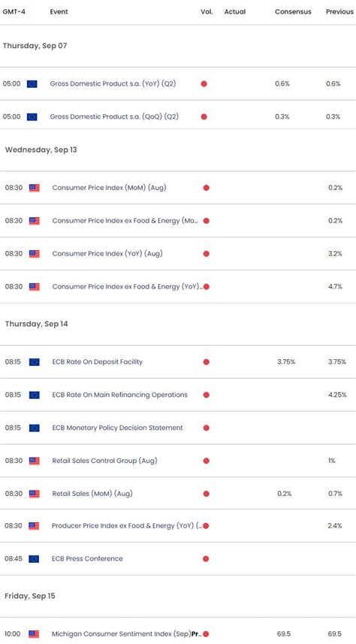
Task: Open the Gross Domestic Product s.a. (QoQ) event
Action: (x=114, y=116)
